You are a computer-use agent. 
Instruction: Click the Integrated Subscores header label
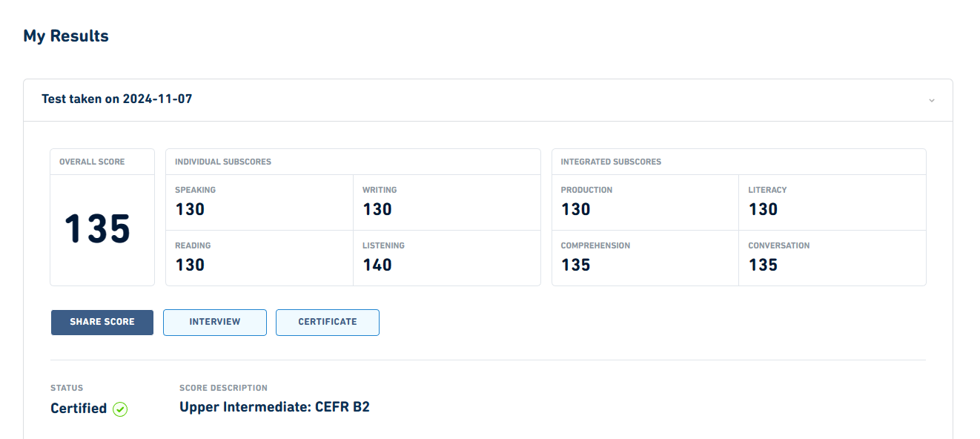pyautogui.click(x=611, y=162)
